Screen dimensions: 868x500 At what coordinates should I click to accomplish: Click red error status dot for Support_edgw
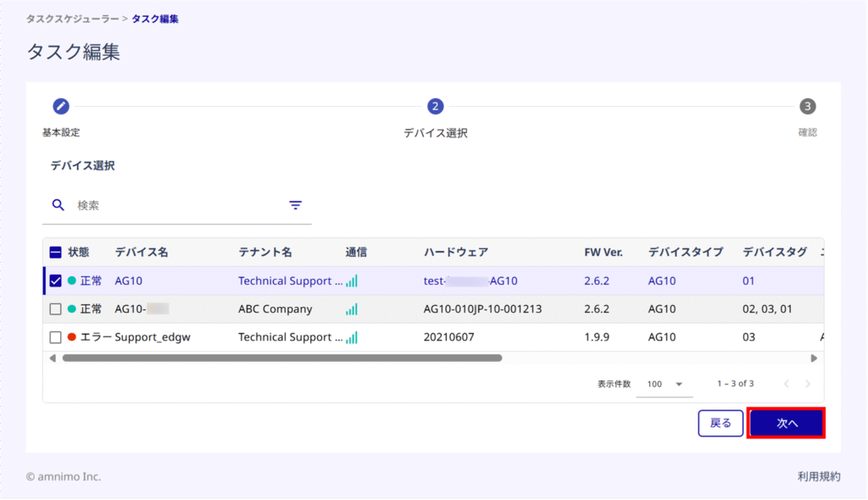pos(72,336)
